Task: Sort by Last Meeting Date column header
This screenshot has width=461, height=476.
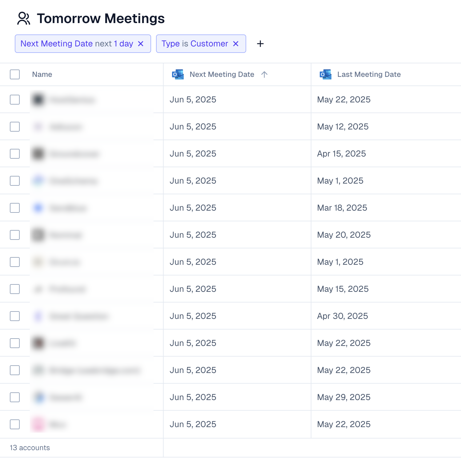Action: pos(369,74)
